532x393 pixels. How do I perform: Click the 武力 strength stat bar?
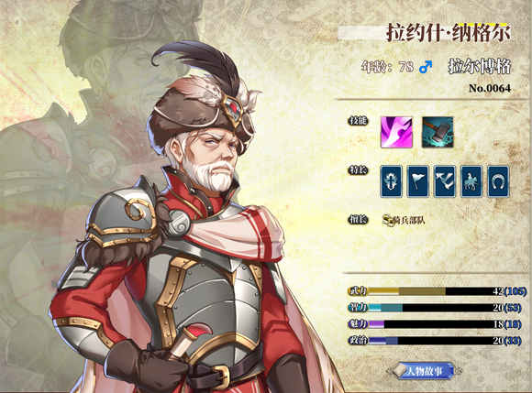point(438,291)
